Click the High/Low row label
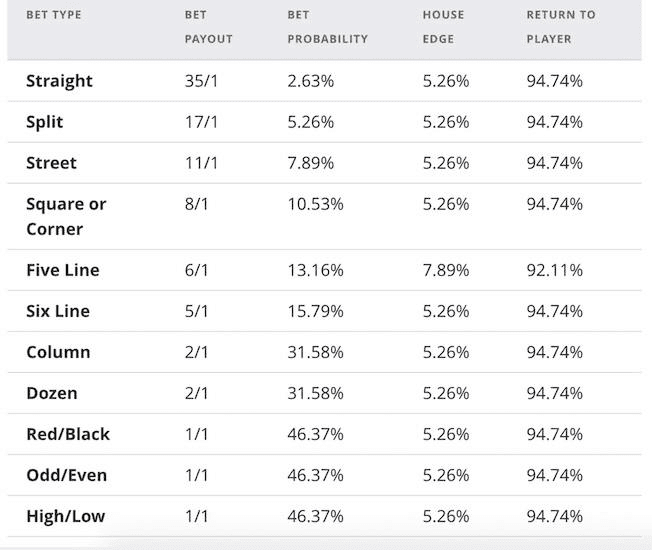Viewport: 652px width, 550px height. pyautogui.click(x=65, y=516)
